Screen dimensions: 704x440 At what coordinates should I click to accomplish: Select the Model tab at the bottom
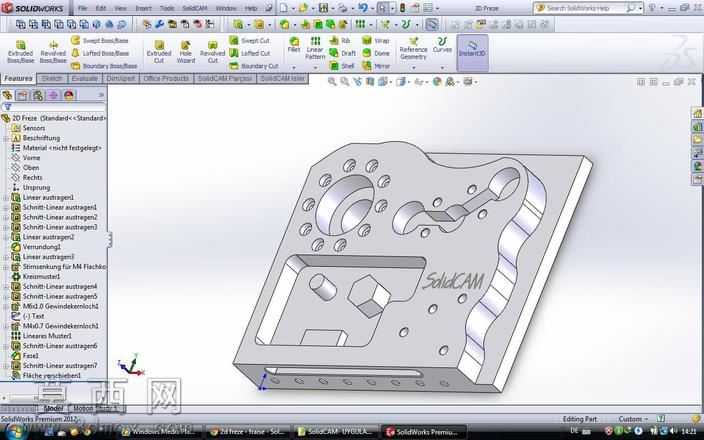(x=53, y=408)
